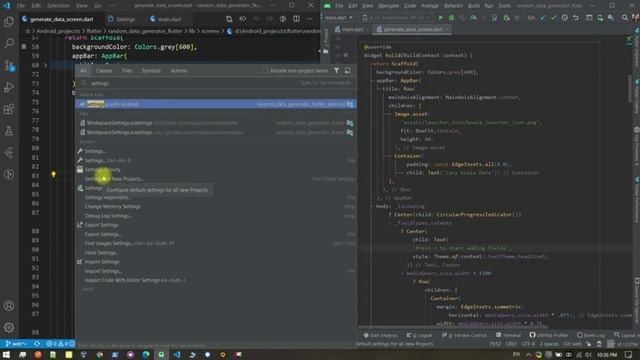This screenshot has width=640, height=360.
Task: Open the Dart Analysis tool window button
Action: click(380, 335)
